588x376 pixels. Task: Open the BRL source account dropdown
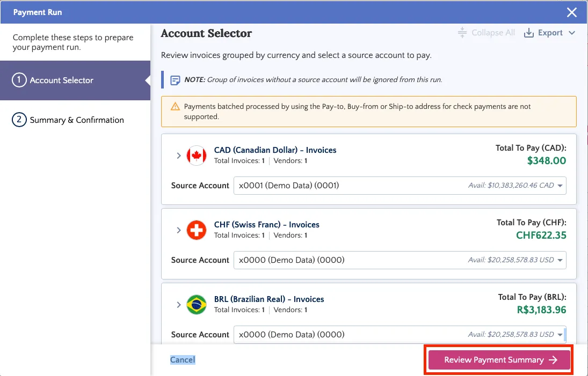click(400, 334)
